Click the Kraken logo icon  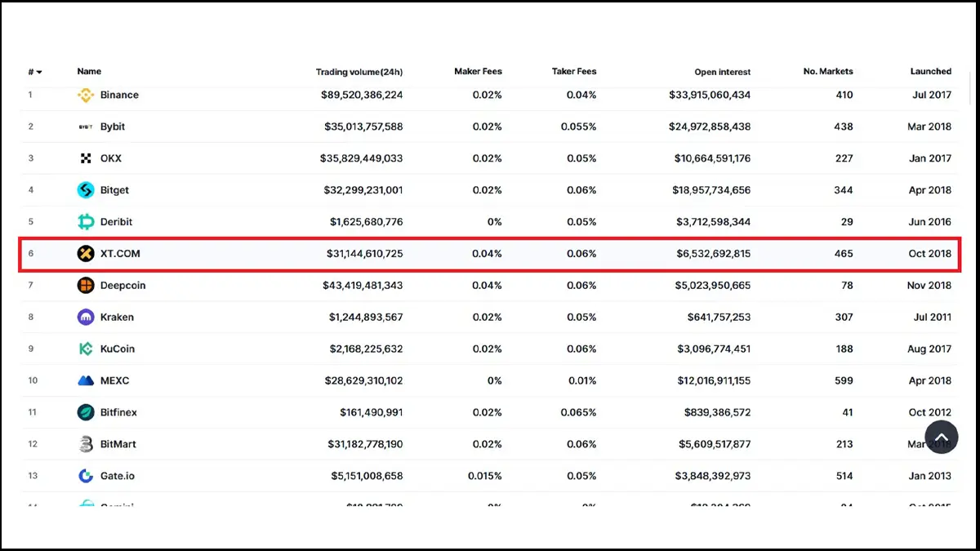coord(86,317)
